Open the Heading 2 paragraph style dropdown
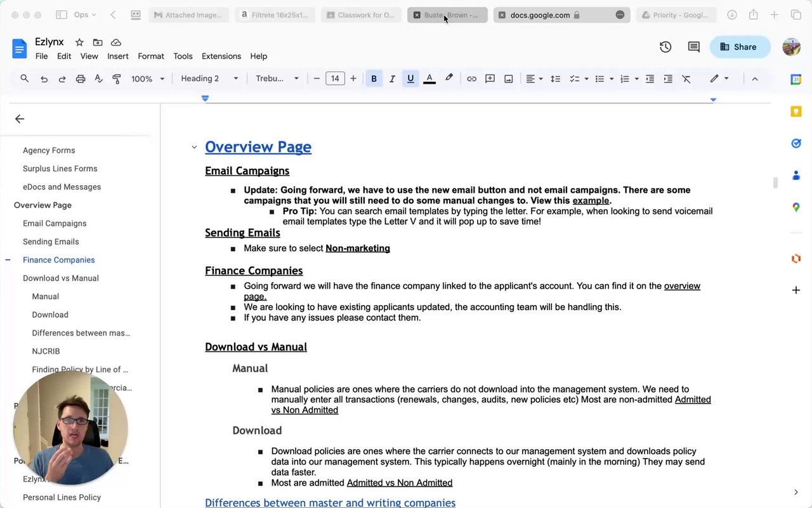Viewport: 812px width, 508px height. click(209, 79)
